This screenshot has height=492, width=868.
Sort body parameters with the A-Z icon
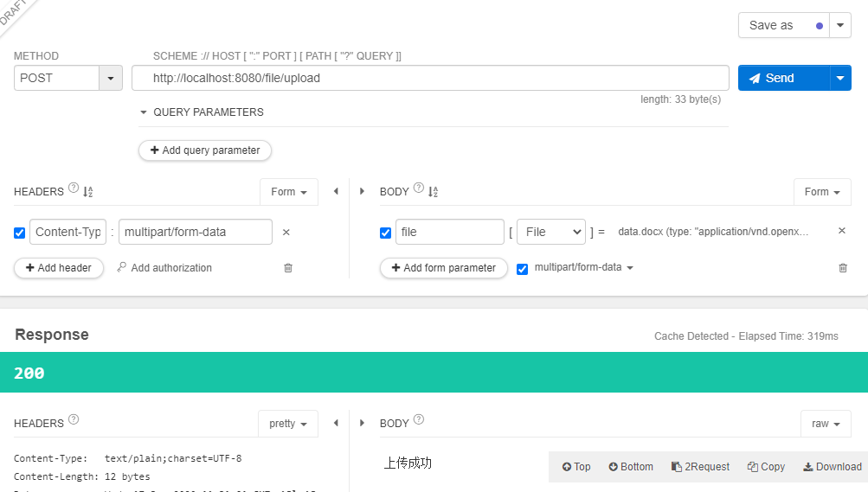pos(433,192)
